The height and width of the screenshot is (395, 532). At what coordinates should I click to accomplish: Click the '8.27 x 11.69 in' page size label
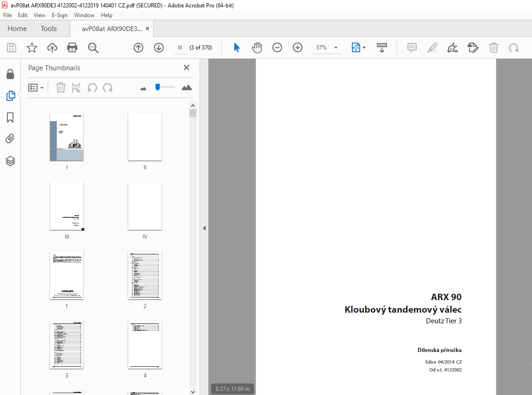(232, 389)
